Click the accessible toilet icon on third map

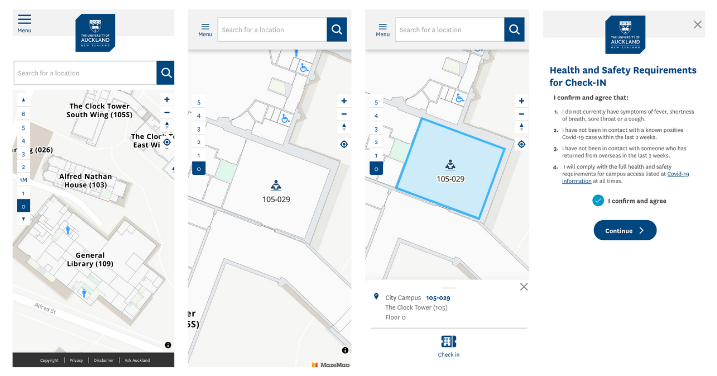[x=460, y=98]
